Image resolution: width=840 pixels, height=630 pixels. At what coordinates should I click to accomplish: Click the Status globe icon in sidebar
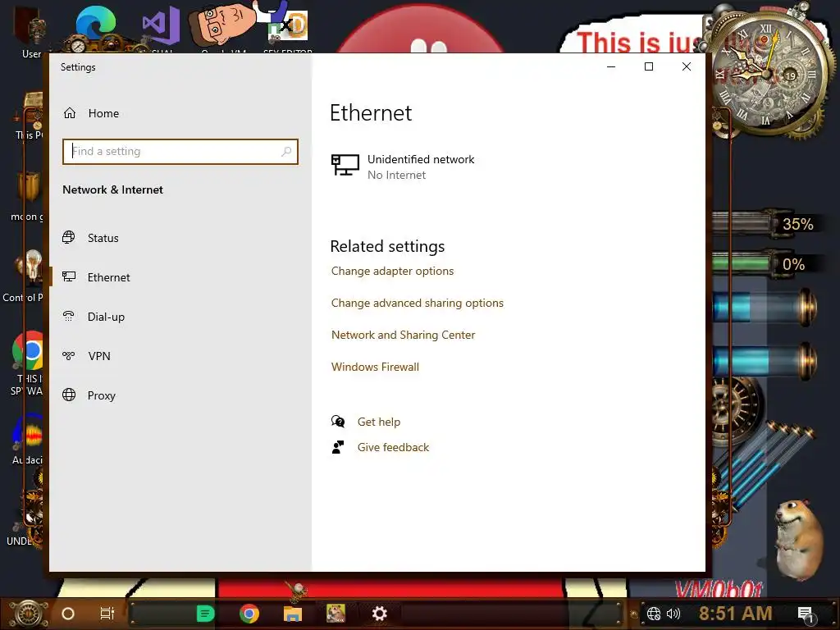coord(69,237)
